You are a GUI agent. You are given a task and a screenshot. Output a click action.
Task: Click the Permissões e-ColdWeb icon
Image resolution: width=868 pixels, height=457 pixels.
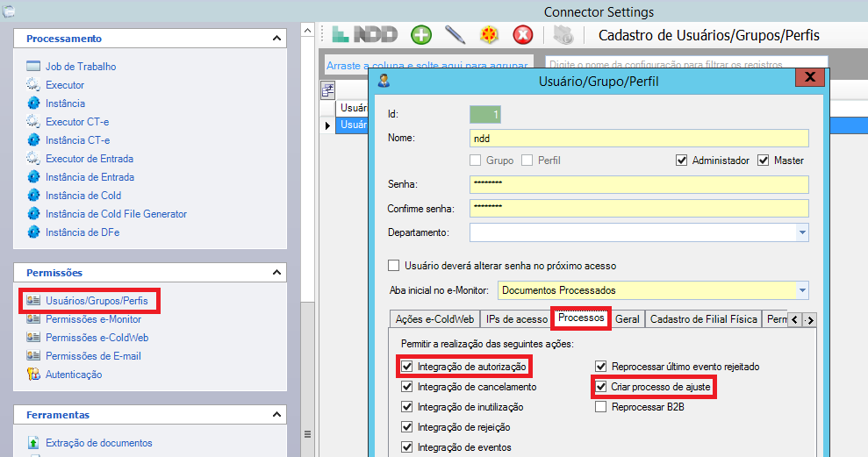(x=33, y=337)
